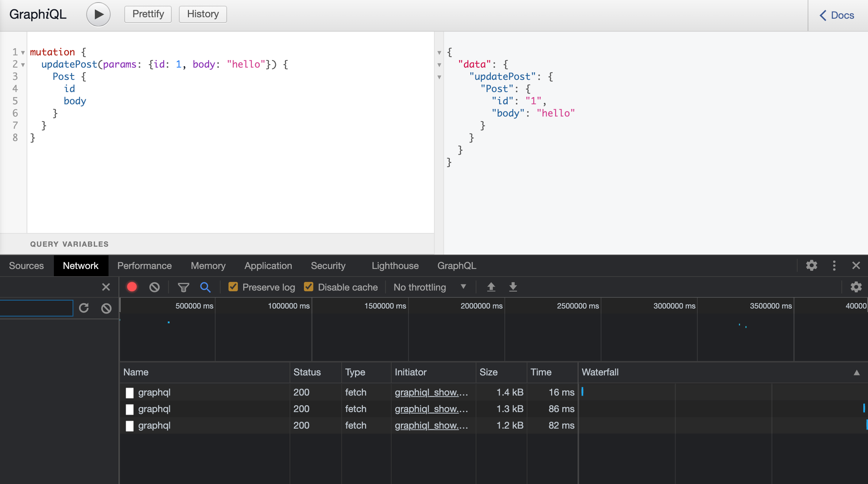Collapse the "data" object in result
The height and width of the screenshot is (484, 868).
[439, 65]
